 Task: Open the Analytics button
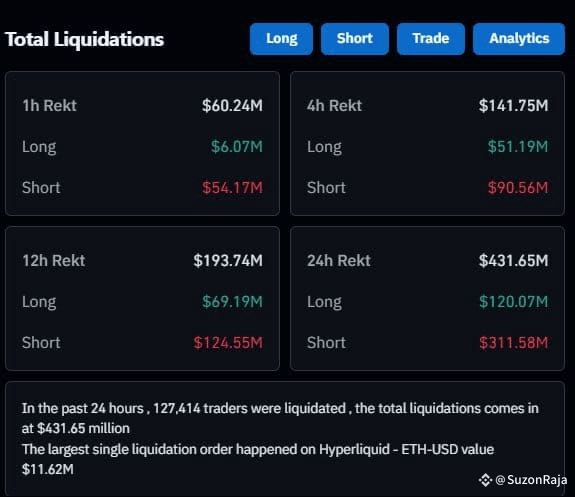pyautogui.click(x=519, y=39)
